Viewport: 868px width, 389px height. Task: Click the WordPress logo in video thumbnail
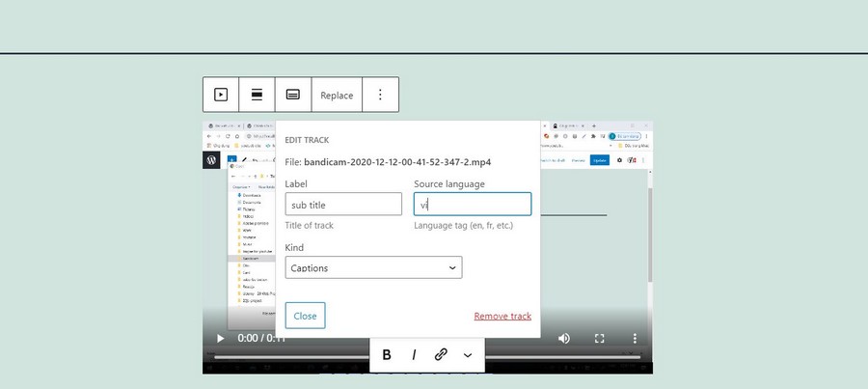coord(211,160)
